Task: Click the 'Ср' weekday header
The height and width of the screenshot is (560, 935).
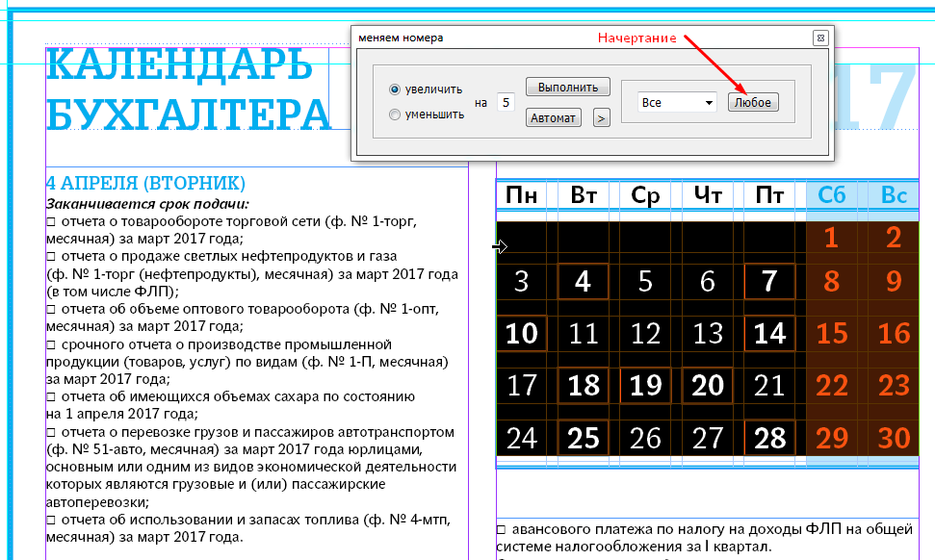Action: [x=645, y=194]
